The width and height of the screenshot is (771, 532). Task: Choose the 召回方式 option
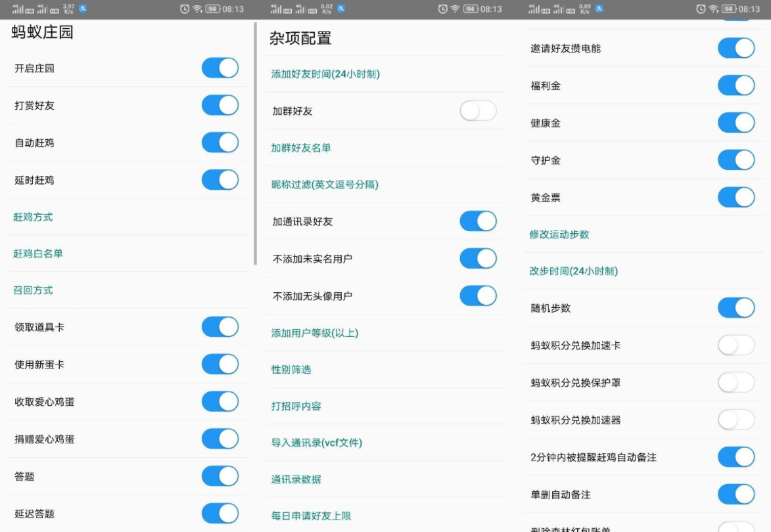point(128,290)
